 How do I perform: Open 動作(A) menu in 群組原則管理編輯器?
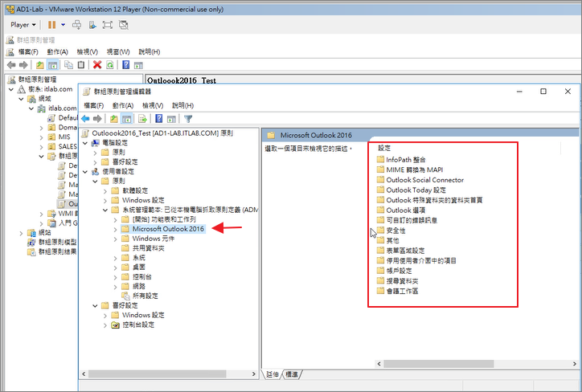click(x=123, y=106)
